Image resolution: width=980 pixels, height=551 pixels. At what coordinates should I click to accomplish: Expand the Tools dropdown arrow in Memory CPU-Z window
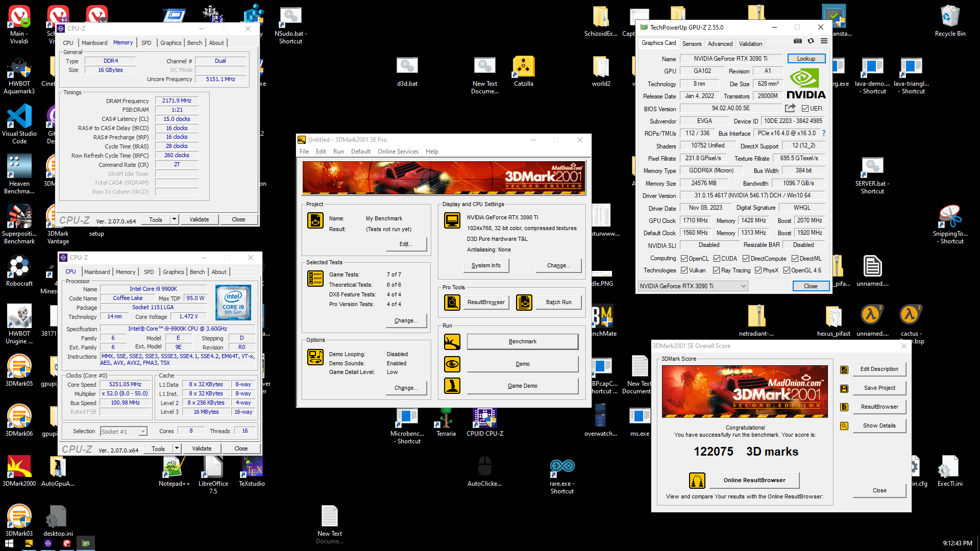pos(174,219)
